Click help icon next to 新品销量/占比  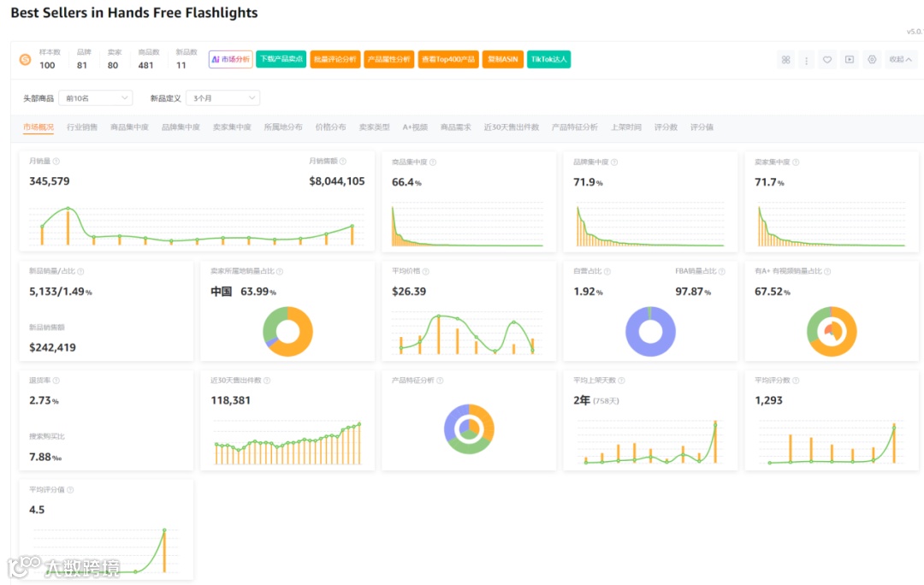click(x=80, y=272)
